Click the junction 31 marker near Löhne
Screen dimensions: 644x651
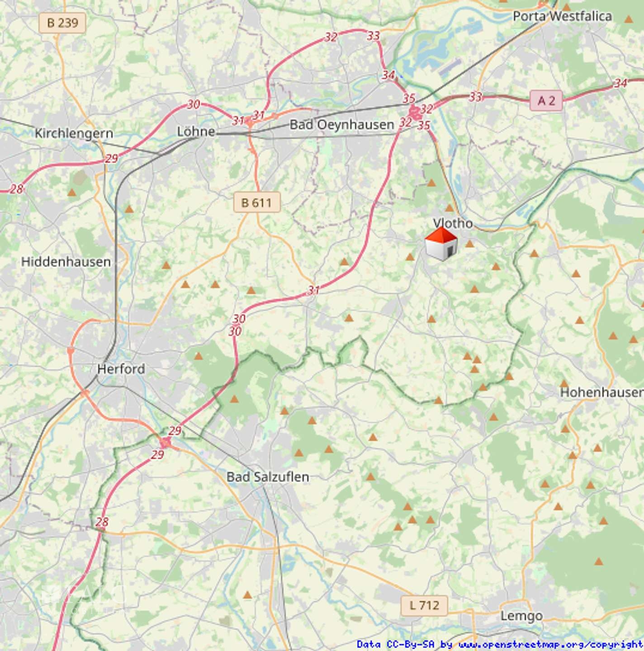click(238, 121)
